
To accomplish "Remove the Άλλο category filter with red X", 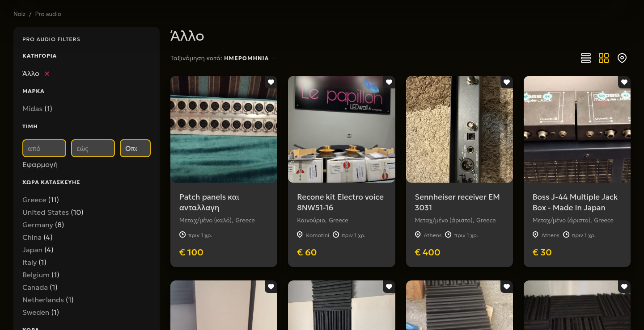I will (47, 74).
